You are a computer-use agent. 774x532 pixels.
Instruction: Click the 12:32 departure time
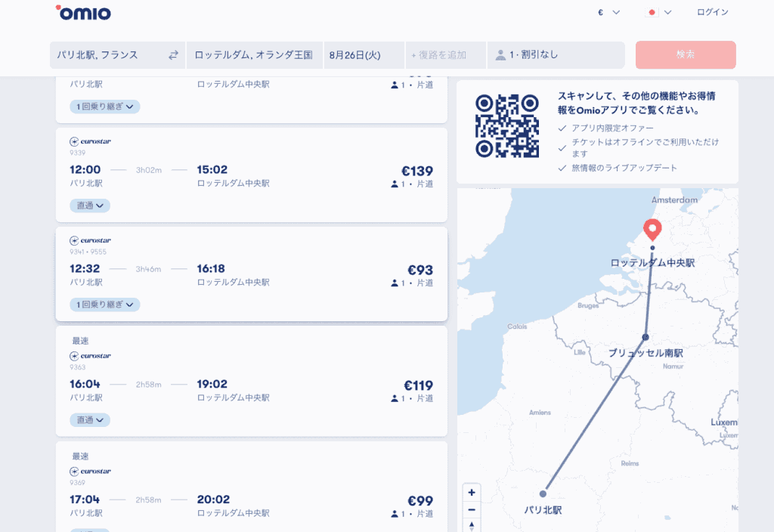pyautogui.click(x=85, y=269)
